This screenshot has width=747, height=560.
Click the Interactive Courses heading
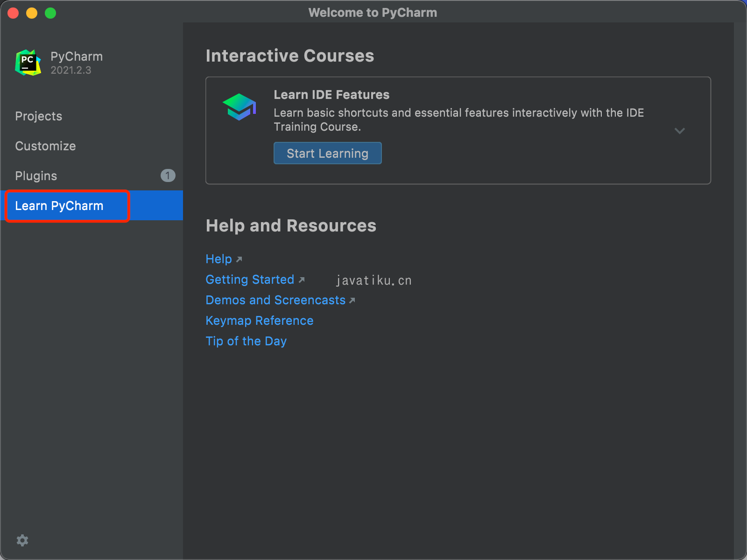click(x=290, y=56)
